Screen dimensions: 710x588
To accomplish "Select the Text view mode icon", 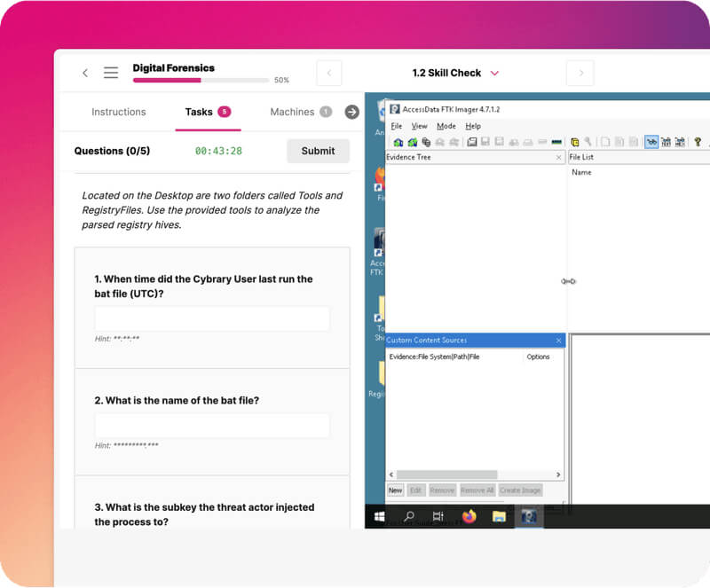I will pyautogui.click(x=666, y=142).
